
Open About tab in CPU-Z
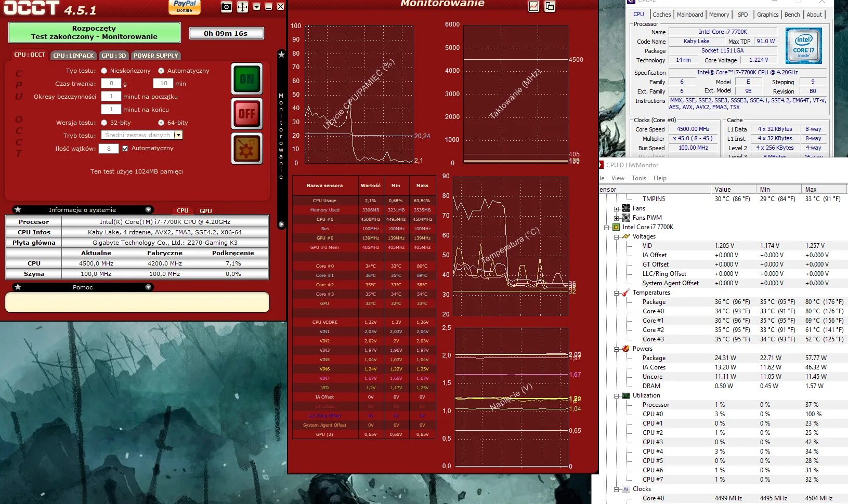coord(814,15)
